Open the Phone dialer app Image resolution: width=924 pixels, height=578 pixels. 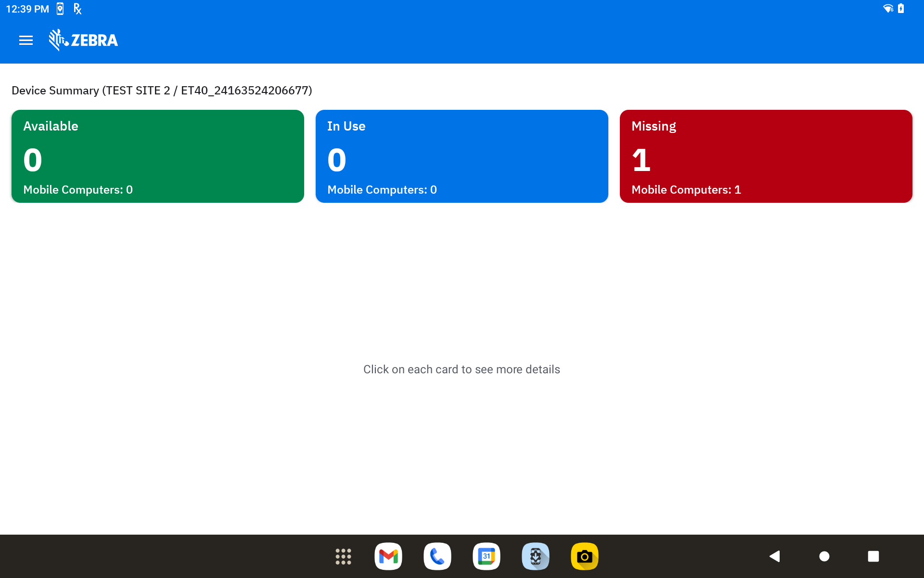[x=437, y=556]
